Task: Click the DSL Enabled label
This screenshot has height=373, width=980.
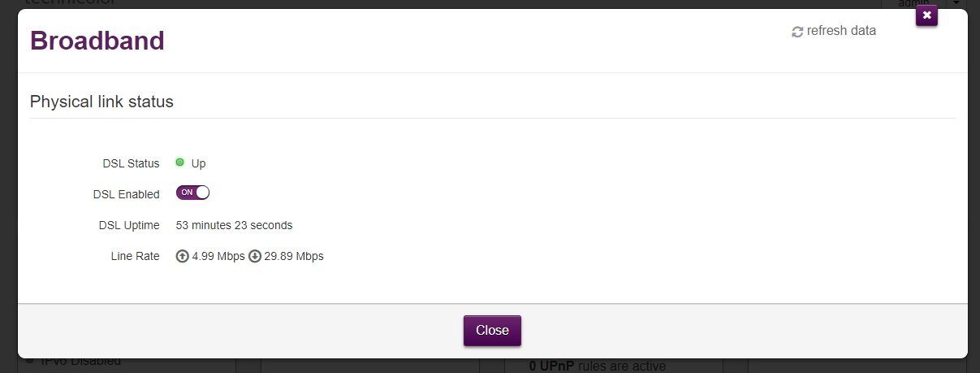Action: point(127,194)
